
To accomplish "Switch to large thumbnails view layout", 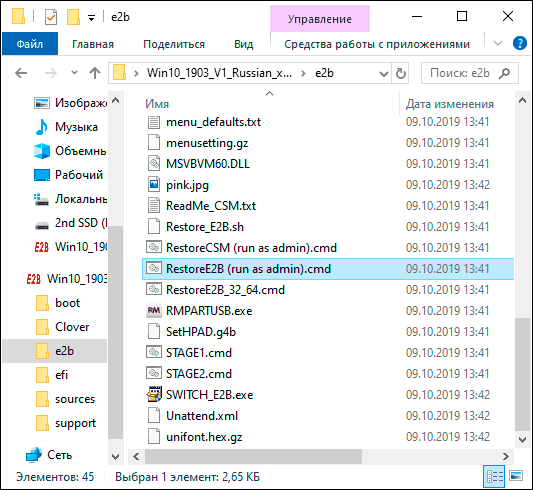I will point(516,476).
